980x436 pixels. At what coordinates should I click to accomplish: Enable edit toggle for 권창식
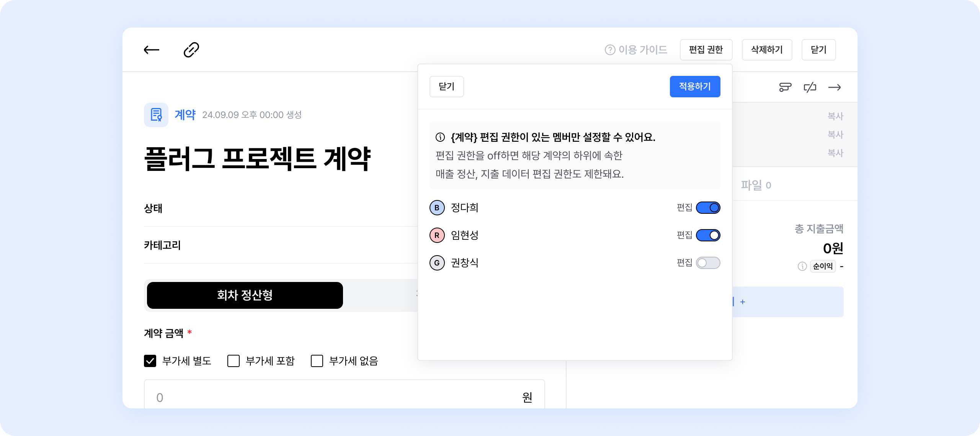click(x=708, y=263)
